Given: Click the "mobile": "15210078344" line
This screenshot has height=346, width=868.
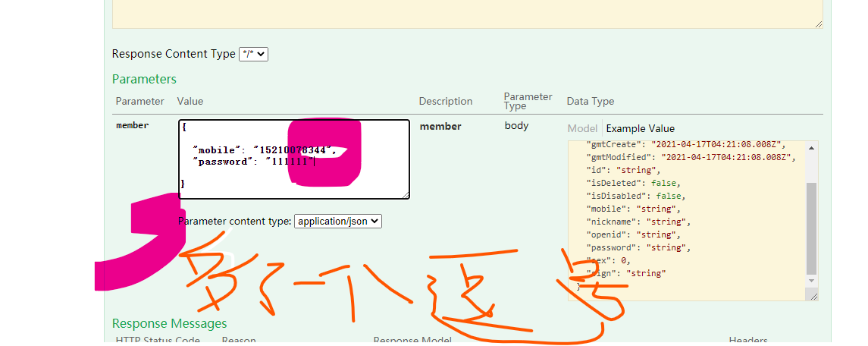Looking at the screenshot, I should point(264,149).
